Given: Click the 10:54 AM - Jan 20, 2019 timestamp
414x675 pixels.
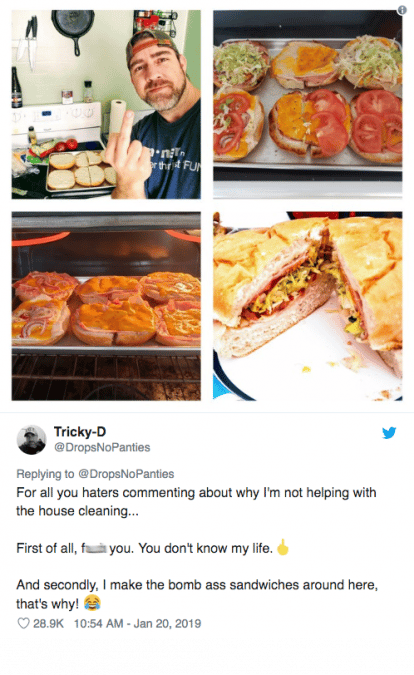Looking at the screenshot, I should point(137,623).
